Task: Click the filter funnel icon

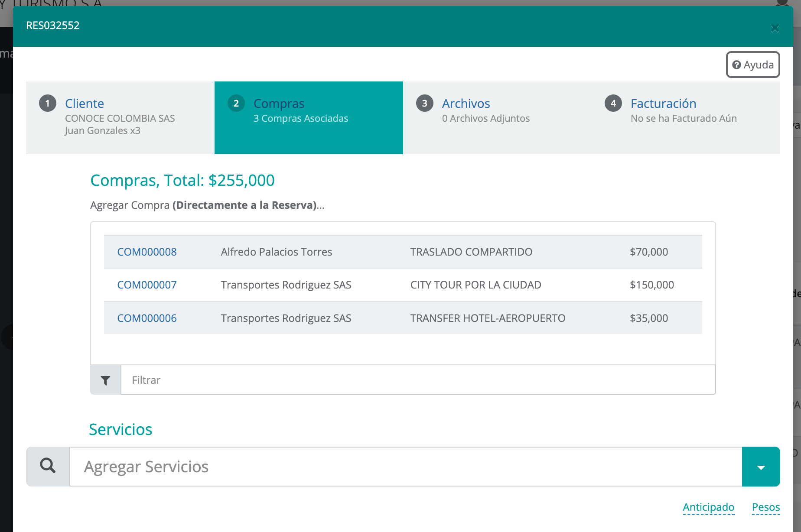Action: 105,380
